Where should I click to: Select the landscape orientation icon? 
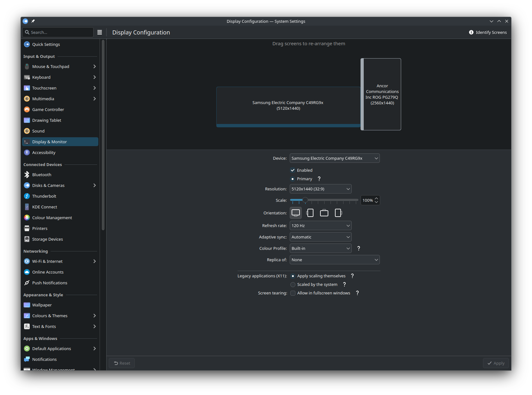coord(295,213)
